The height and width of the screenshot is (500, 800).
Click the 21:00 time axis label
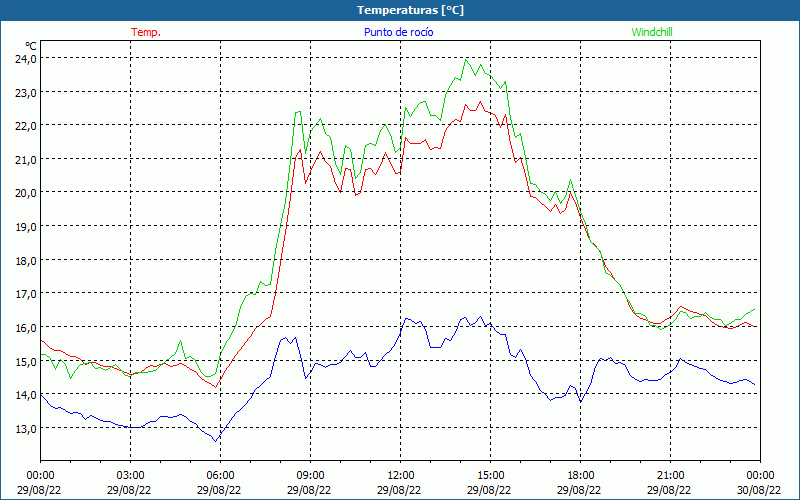pyautogui.click(x=670, y=476)
